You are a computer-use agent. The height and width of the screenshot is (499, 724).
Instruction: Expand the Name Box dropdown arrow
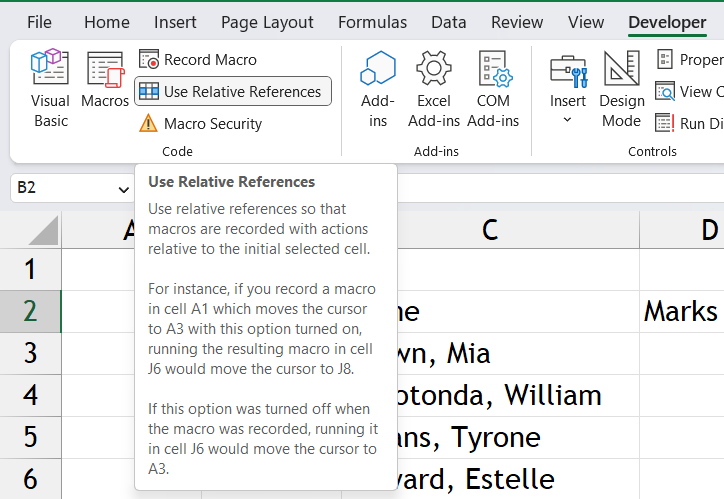(123, 189)
